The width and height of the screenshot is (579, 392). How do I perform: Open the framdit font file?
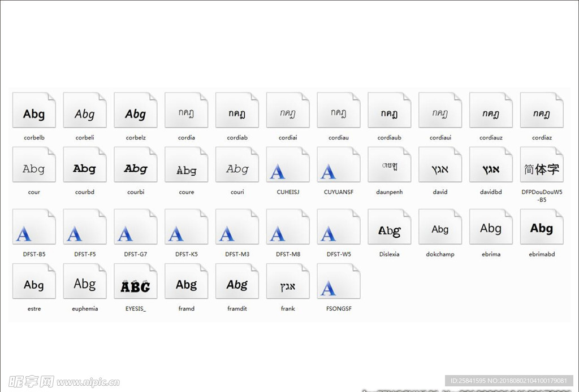[237, 282]
